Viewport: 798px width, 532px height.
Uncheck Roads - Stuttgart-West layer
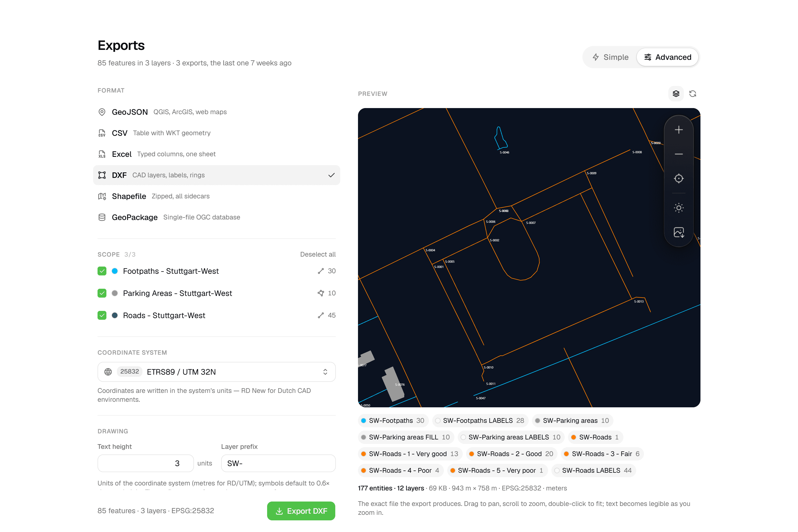click(102, 315)
